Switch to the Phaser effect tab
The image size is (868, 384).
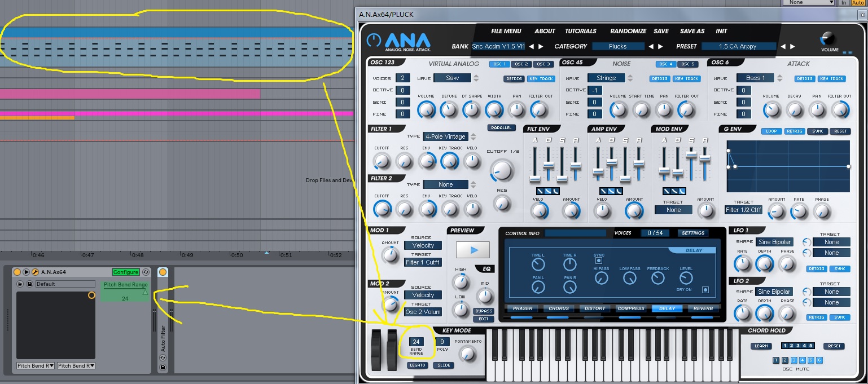point(523,308)
